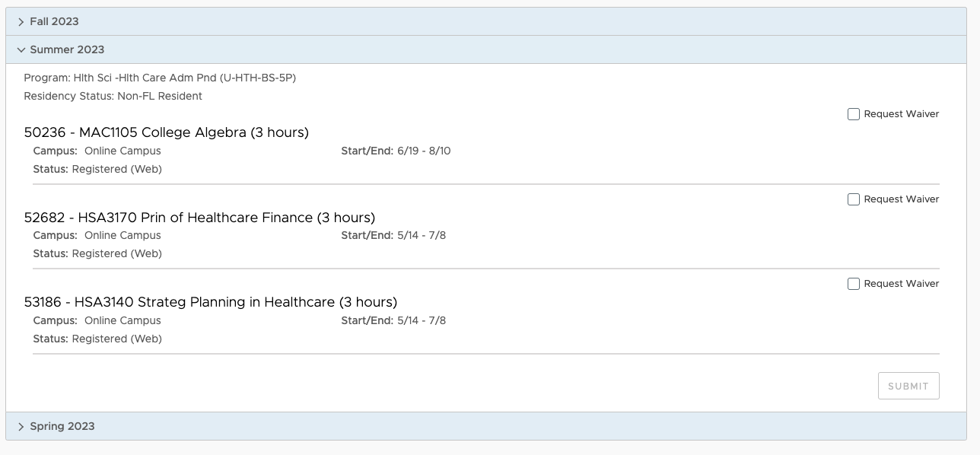Viewport: 980px width, 455px height.
Task: Click the Request Waiver label beside Healthcare Finance
Action: coord(902,199)
